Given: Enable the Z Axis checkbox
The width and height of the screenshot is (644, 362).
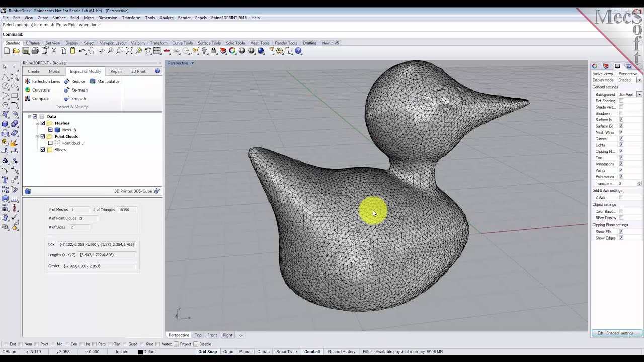Looking at the screenshot, I should click(621, 197).
